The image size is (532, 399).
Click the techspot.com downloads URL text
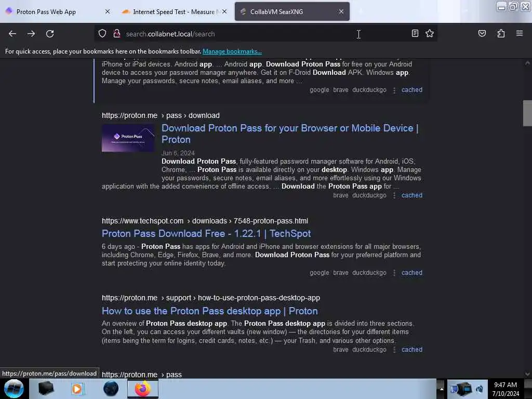[205, 221]
